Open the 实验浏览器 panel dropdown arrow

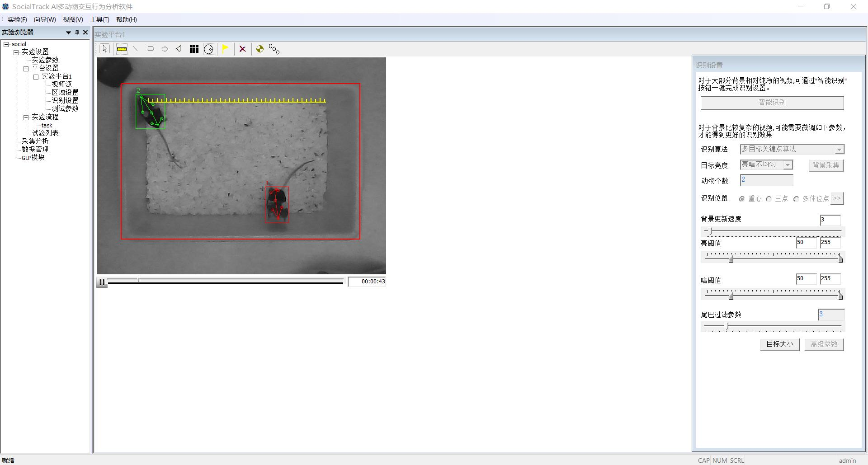[69, 32]
